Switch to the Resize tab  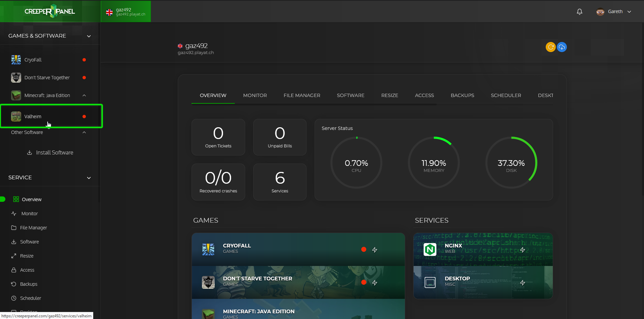click(390, 95)
